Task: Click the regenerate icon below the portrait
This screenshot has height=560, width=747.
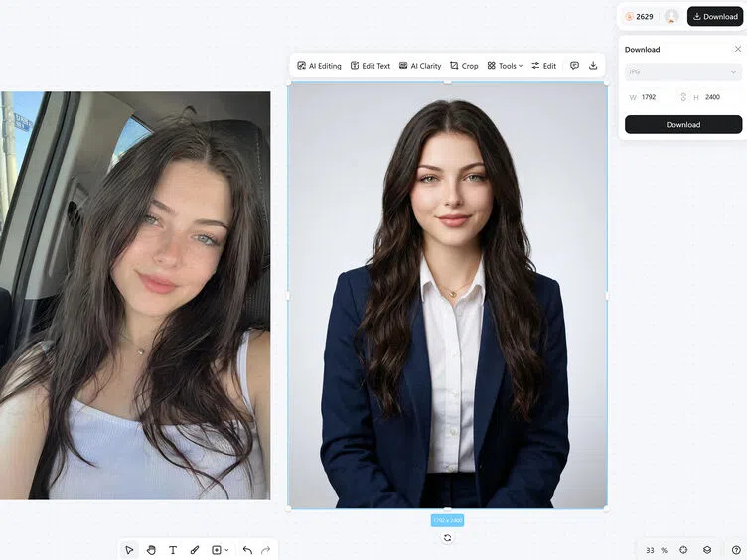Action: 447,537
